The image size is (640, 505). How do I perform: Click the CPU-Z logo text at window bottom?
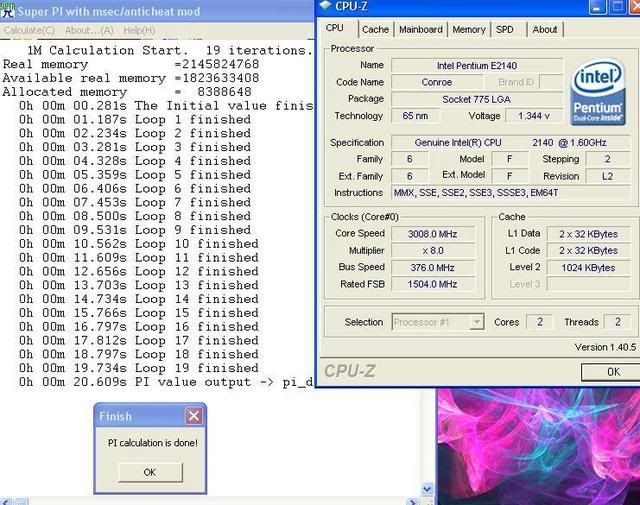pos(350,371)
